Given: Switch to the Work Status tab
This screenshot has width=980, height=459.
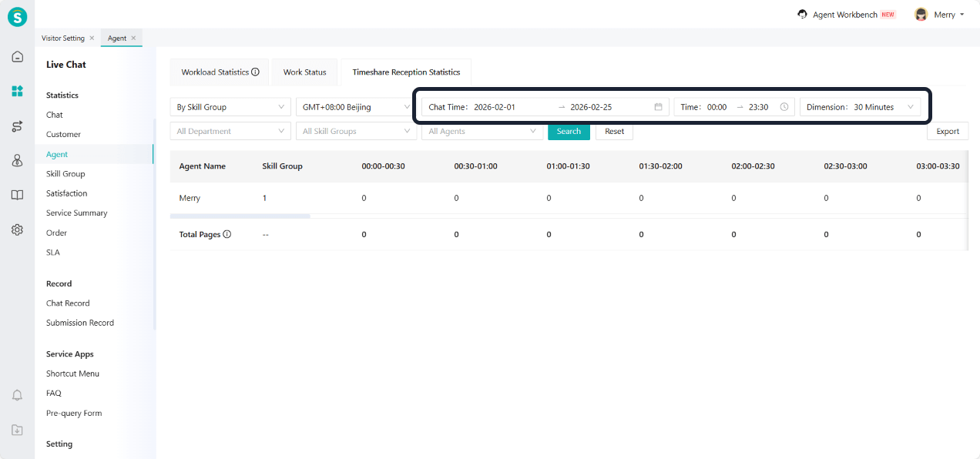Looking at the screenshot, I should [x=304, y=72].
